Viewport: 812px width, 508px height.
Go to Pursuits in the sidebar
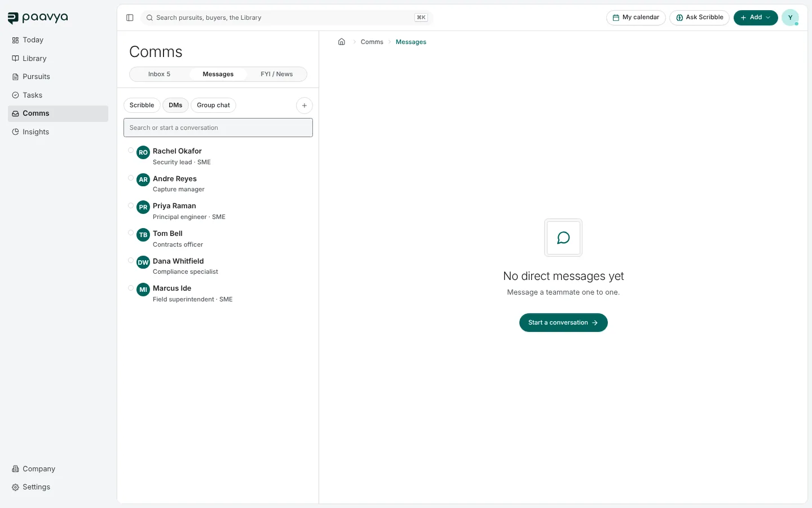tap(58, 77)
